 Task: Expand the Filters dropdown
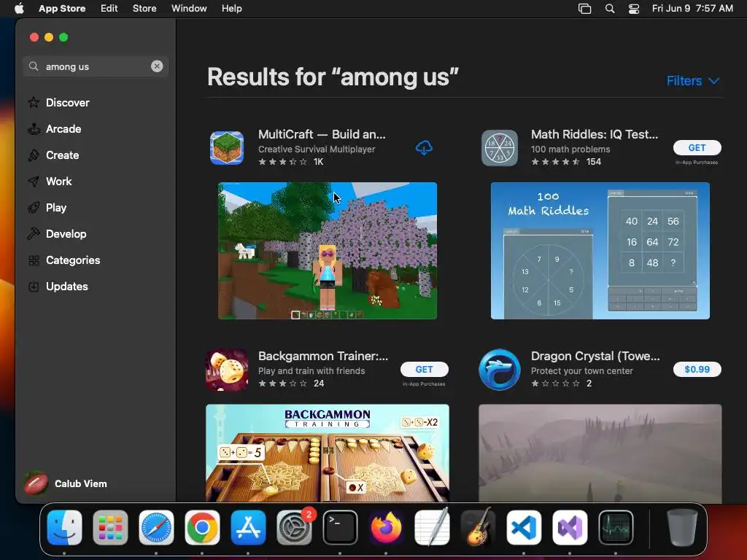tap(693, 81)
